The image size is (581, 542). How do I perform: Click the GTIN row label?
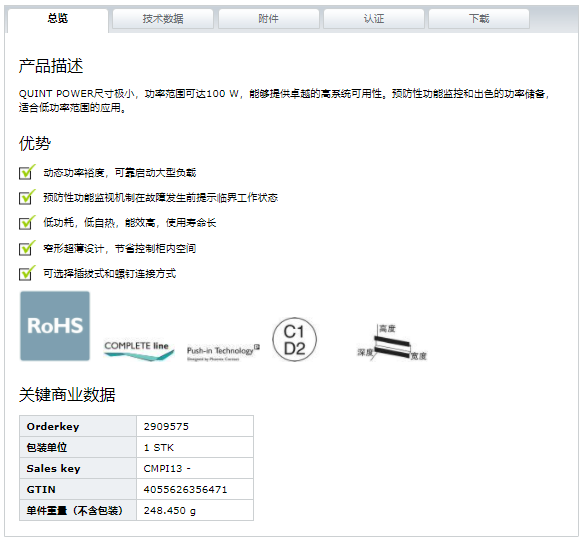(x=41, y=490)
